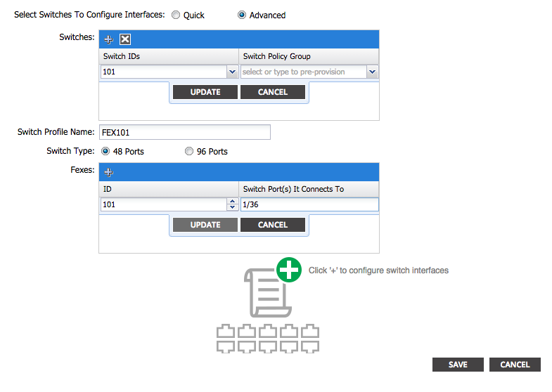Choose 96 Ports switch type

(x=189, y=151)
